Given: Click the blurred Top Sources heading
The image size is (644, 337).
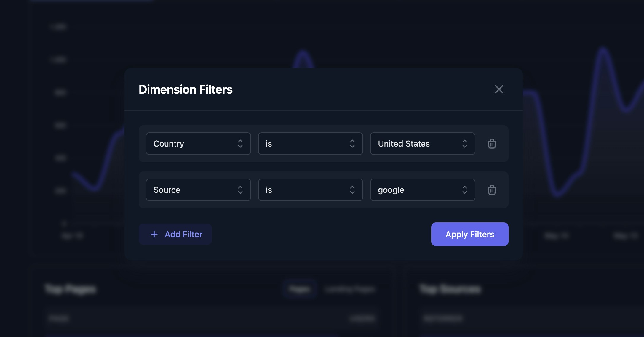Looking at the screenshot, I should (450, 289).
